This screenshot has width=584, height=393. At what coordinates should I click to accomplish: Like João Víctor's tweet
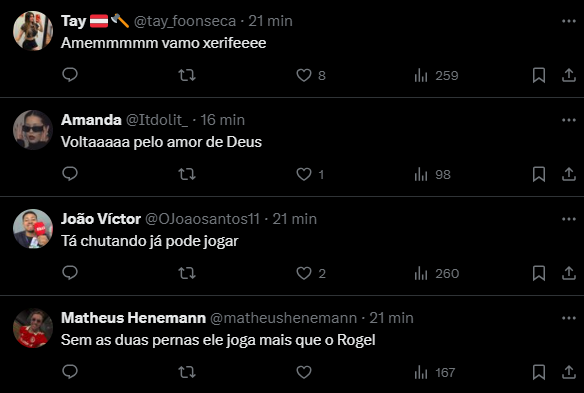click(304, 273)
